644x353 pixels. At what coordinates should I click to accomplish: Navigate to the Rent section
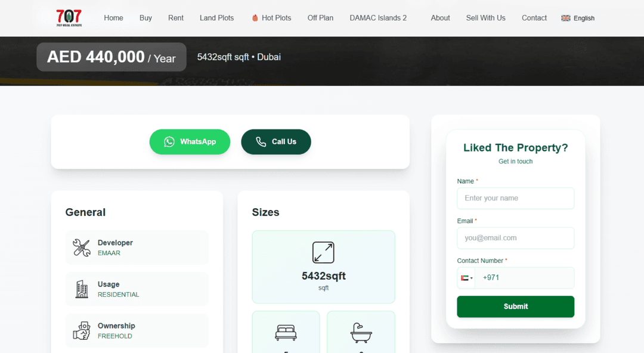pyautogui.click(x=176, y=18)
